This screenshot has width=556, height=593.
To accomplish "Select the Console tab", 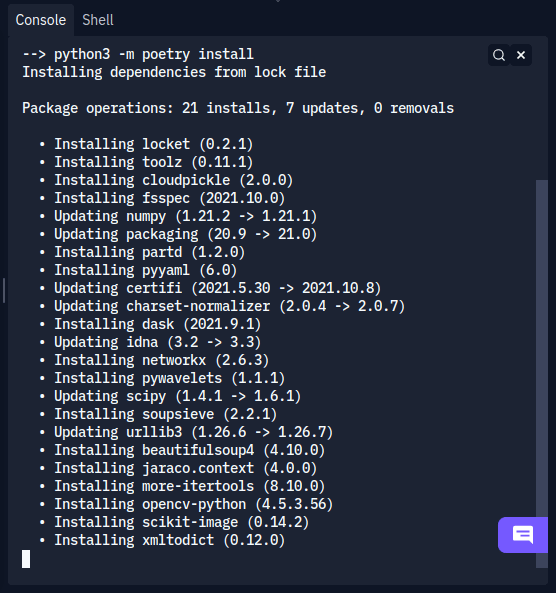I will click(41, 20).
